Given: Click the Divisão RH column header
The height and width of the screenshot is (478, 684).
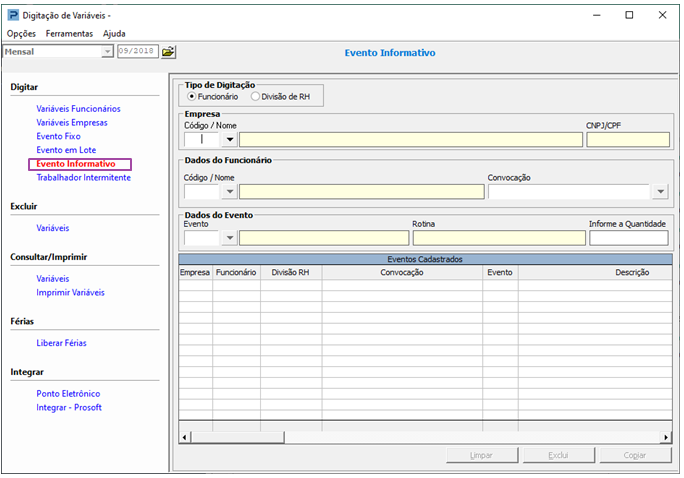Looking at the screenshot, I should (x=291, y=273).
